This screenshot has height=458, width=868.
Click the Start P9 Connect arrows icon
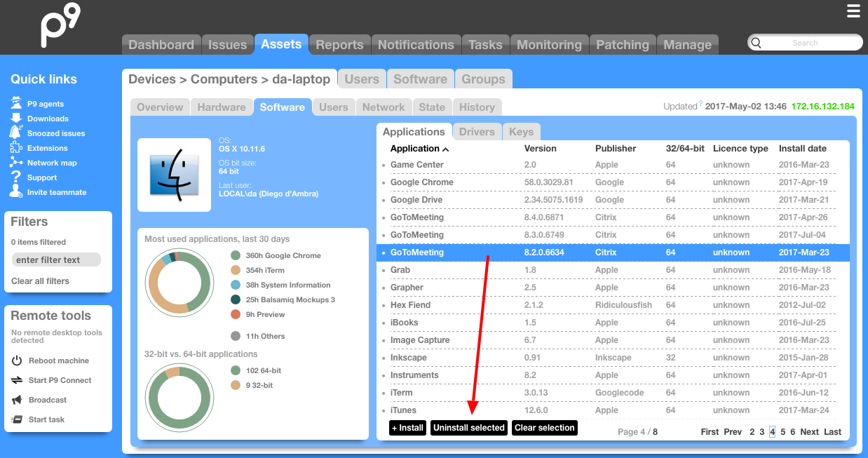[17, 380]
